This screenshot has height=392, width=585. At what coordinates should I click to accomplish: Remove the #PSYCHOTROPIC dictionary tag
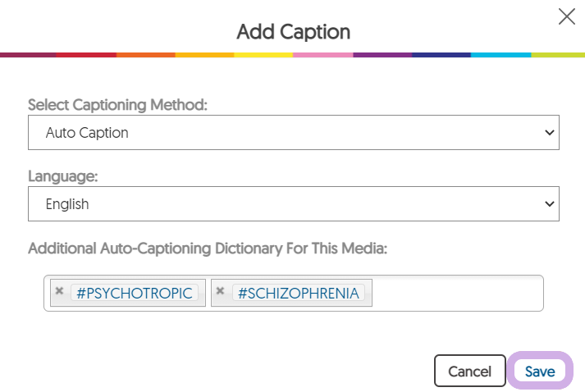coord(59,290)
